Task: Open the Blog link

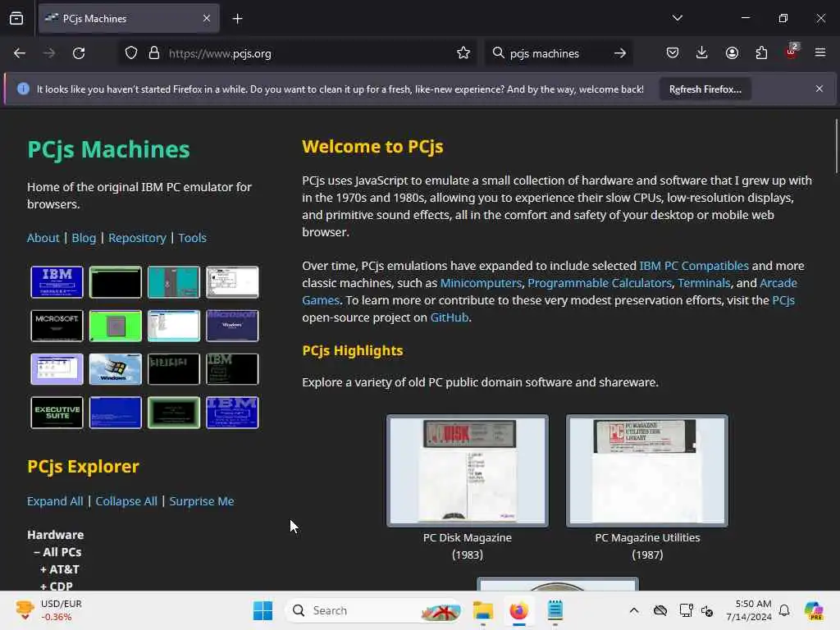Action: point(84,237)
